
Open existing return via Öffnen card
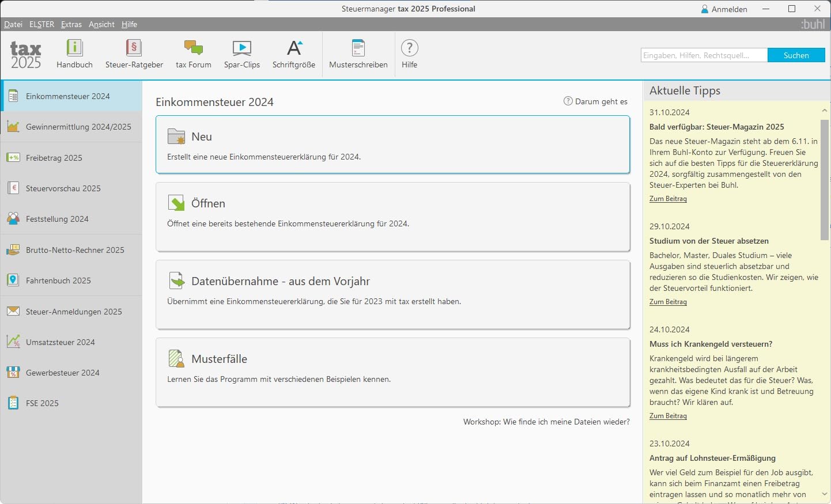pos(393,217)
